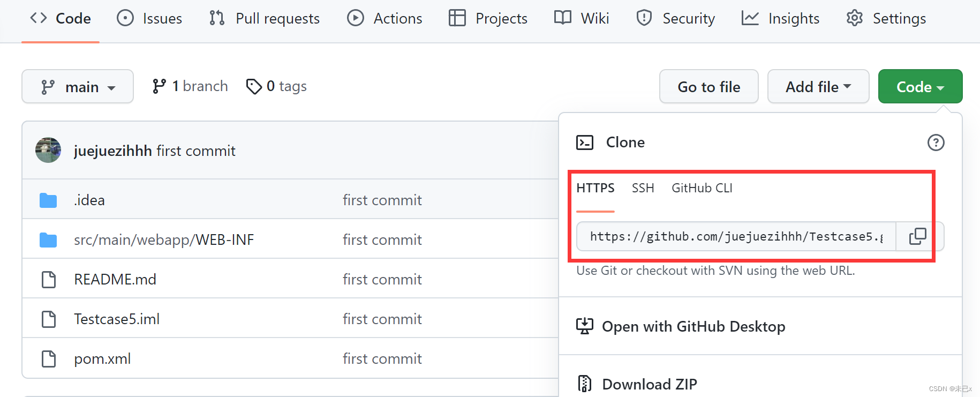Click the README.md file icon
The width and height of the screenshot is (980, 397).
[x=49, y=279]
